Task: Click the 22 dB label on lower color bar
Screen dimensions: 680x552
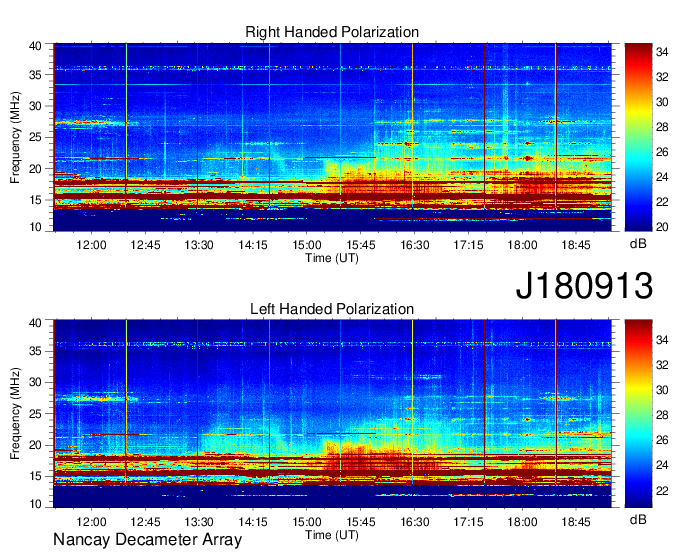Action: point(662,490)
